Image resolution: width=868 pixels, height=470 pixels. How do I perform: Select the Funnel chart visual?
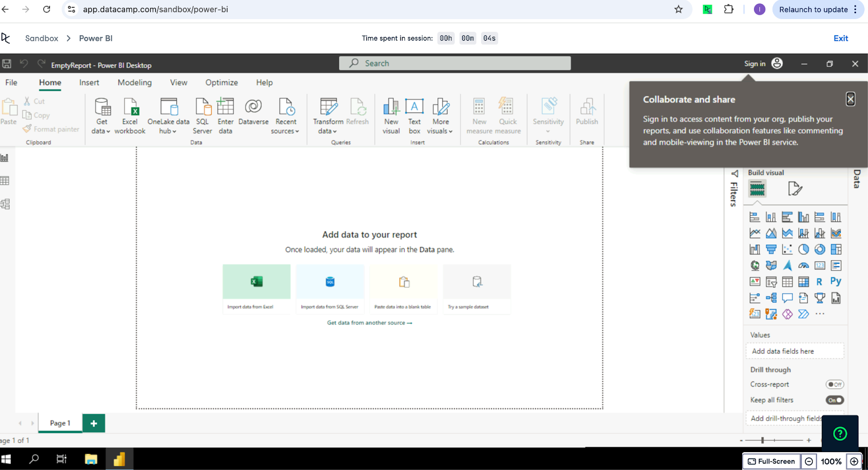[771, 250]
